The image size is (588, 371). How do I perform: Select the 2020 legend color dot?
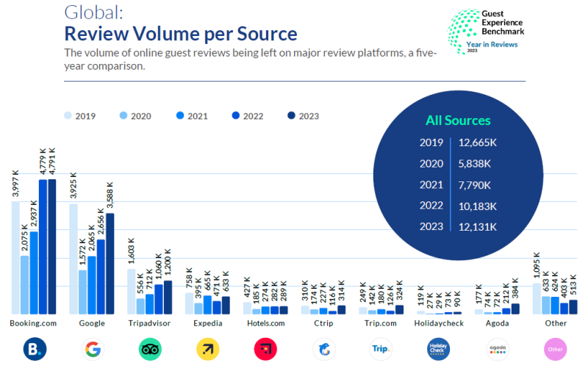pyautogui.click(x=123, y=115)
